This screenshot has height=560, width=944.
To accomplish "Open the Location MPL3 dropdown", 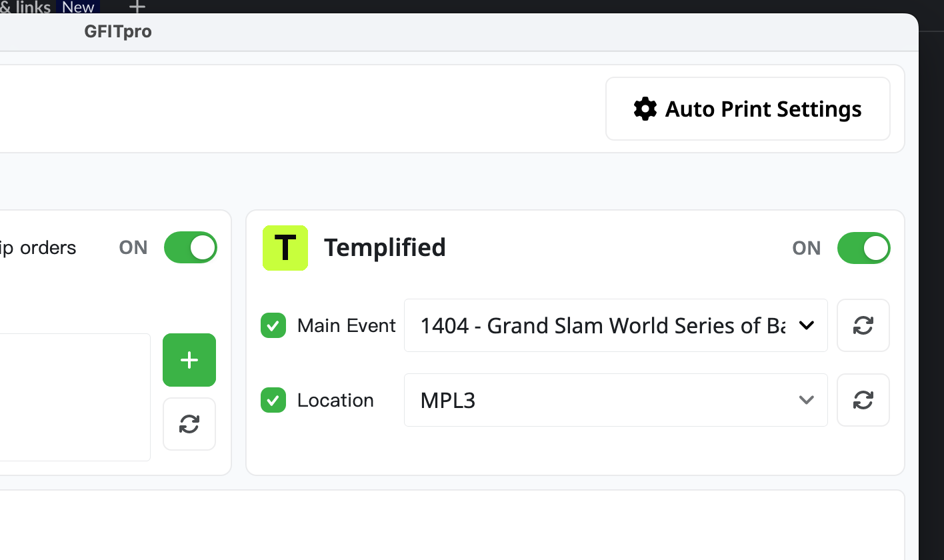I will point(616,400).
